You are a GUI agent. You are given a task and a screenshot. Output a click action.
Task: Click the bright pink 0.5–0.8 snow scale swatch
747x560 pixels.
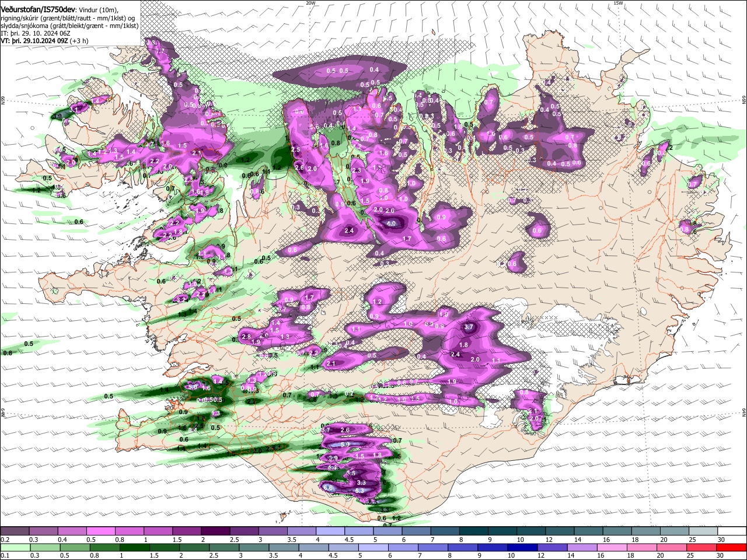(100, 531)
